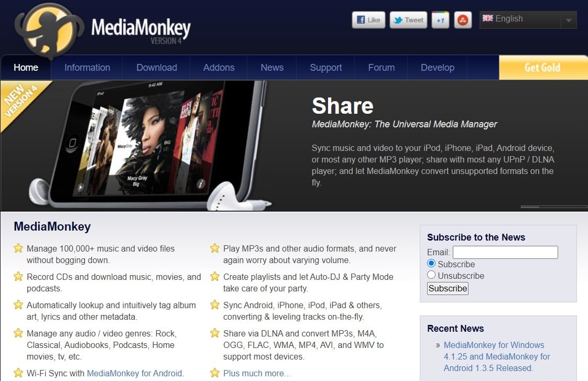Click the star beside 'Manage any audio / video genres'
The height and width of the screenshot is (381, 588).
tap(18, 333)
